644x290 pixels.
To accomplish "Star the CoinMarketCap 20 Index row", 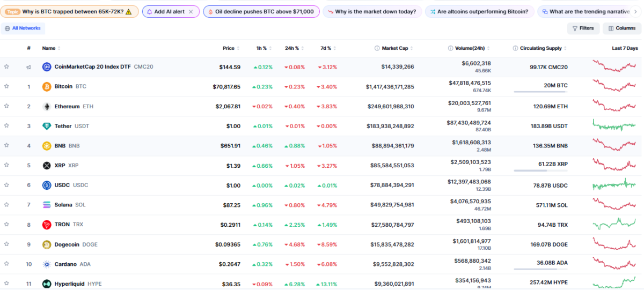I will [x=6, y=66].
